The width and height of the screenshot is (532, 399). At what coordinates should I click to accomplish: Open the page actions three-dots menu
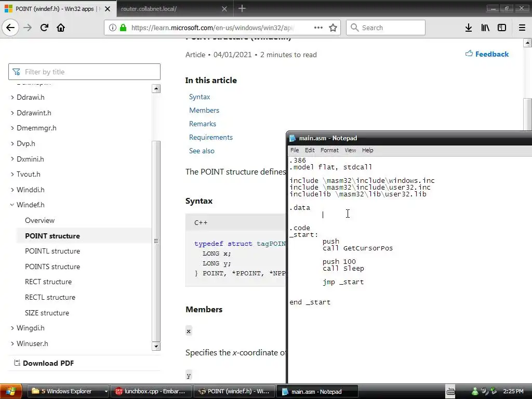(318, 28)
